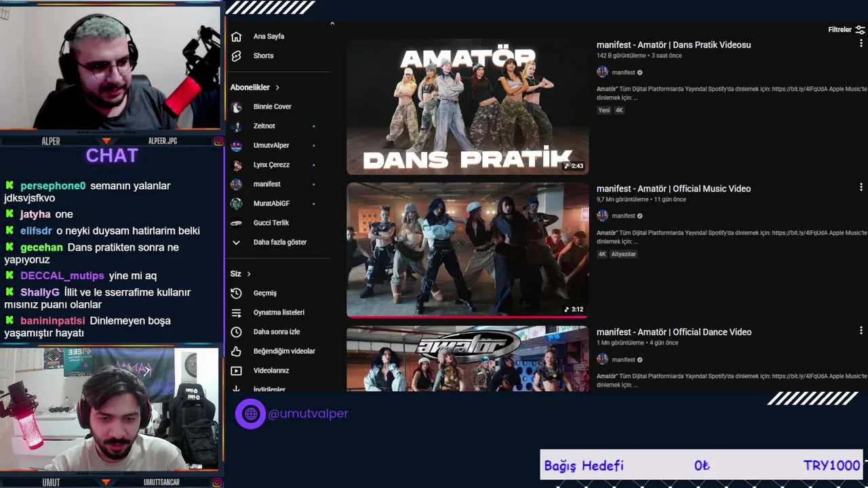Image resolution: width=868 pixels, height=488 pixels.
Task: Open Daha sonra izle clock icon
Action: pyautogui.click(x=236, y=332)
